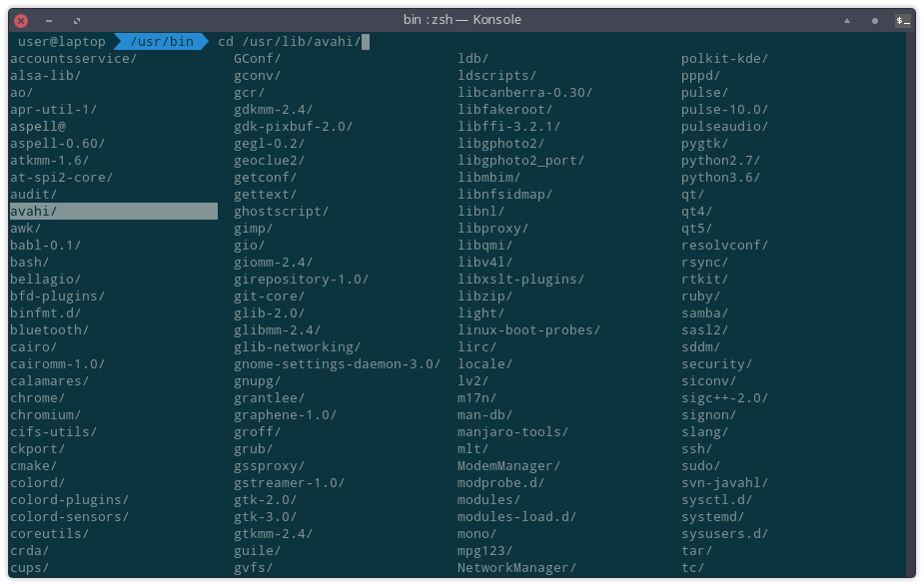Select the NetworkManager/ directory entry

click(516, 568)
